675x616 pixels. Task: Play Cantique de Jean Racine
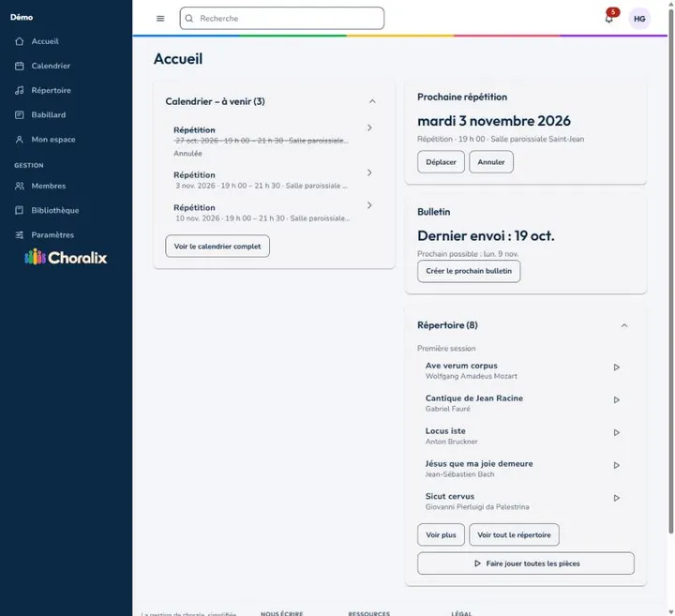617,400
